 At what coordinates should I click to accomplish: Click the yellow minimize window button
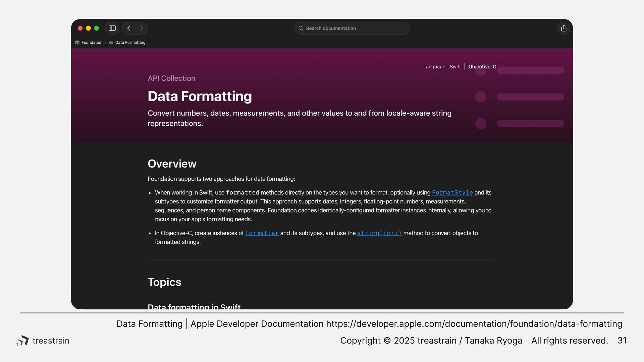pyautogui.click(x=88, y=28)
